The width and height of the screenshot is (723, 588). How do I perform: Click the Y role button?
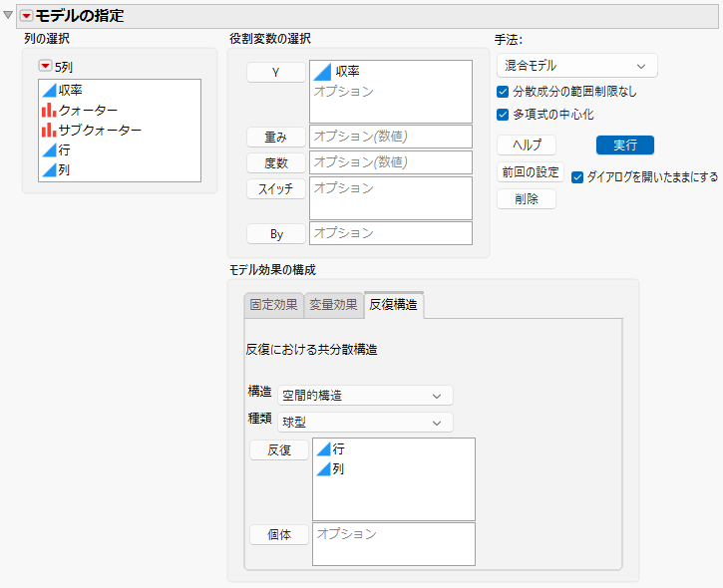click(x=275, y=73)
